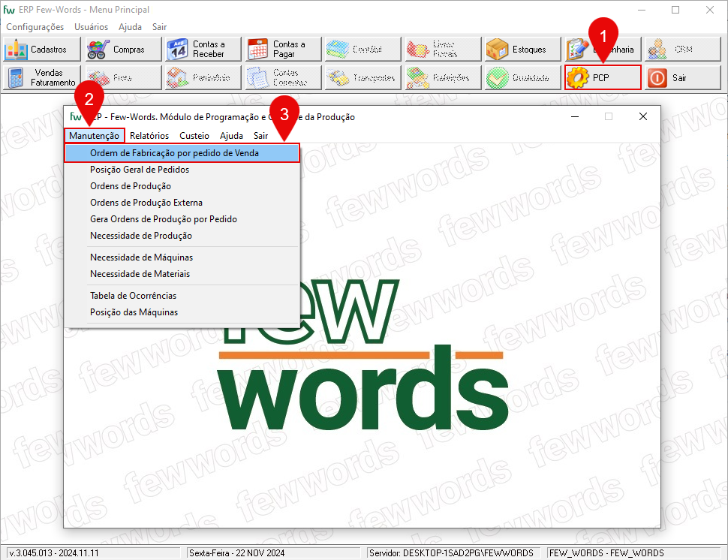
Task: Click the Servidor DESKTOP-1SAD2PG status entry
Action: [x=453, y=553]
